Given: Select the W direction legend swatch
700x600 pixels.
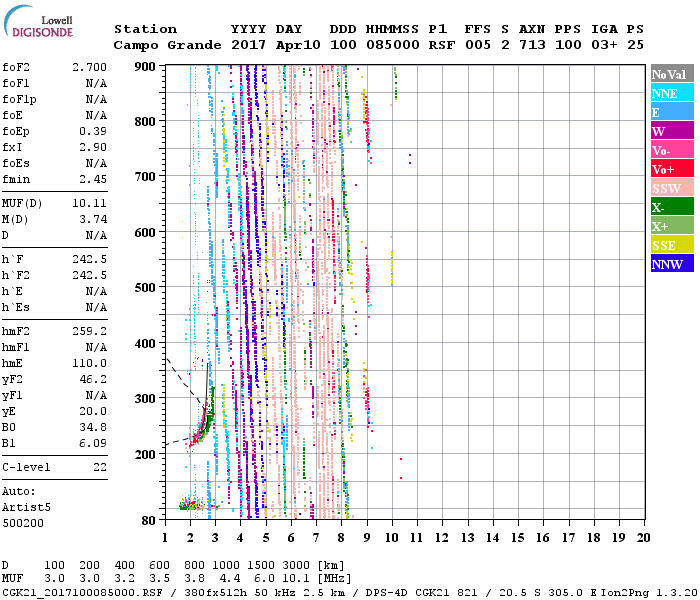Looking at the screenshot, I should 670,131.
